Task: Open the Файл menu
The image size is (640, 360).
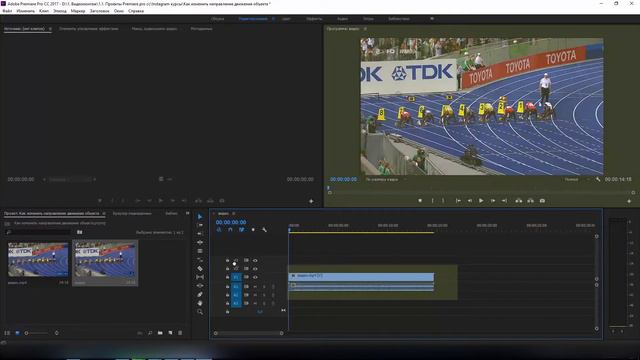Action: point(7,11)
